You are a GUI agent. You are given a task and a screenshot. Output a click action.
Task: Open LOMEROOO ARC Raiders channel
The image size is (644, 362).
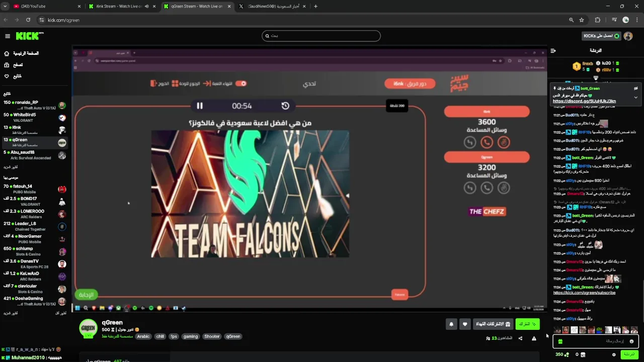[34, 214]
